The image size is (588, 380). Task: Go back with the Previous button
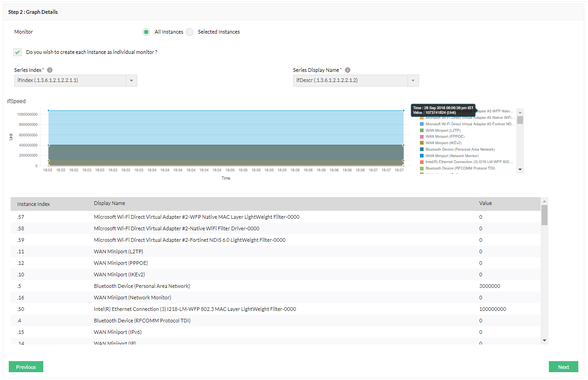[26, 367]
